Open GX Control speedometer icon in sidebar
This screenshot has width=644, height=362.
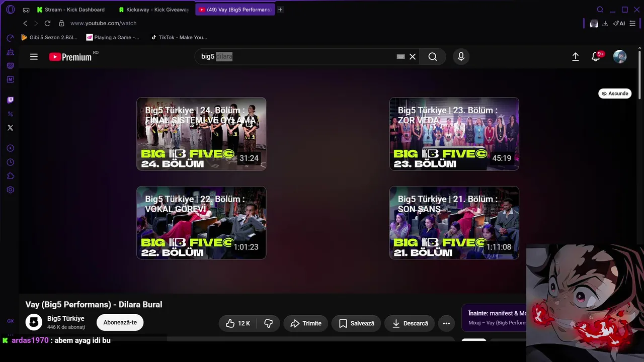(x=10, y=38)
